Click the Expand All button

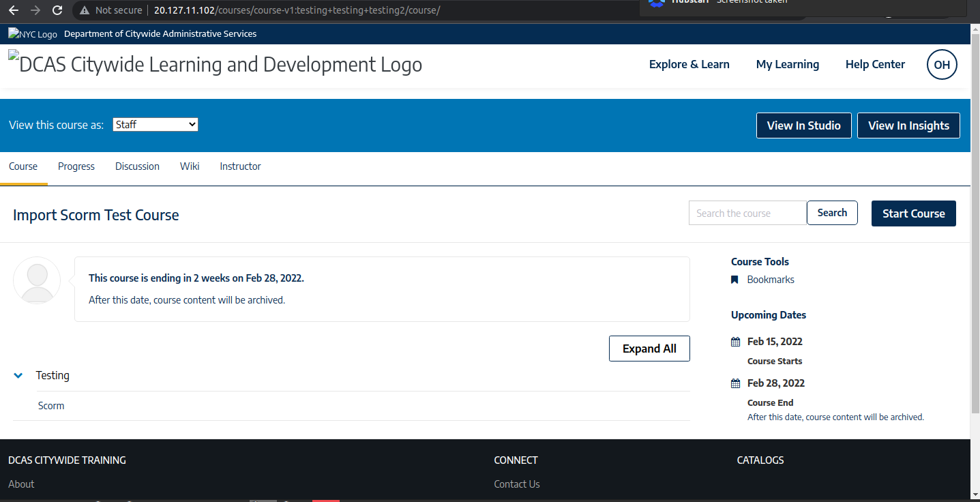649,349
